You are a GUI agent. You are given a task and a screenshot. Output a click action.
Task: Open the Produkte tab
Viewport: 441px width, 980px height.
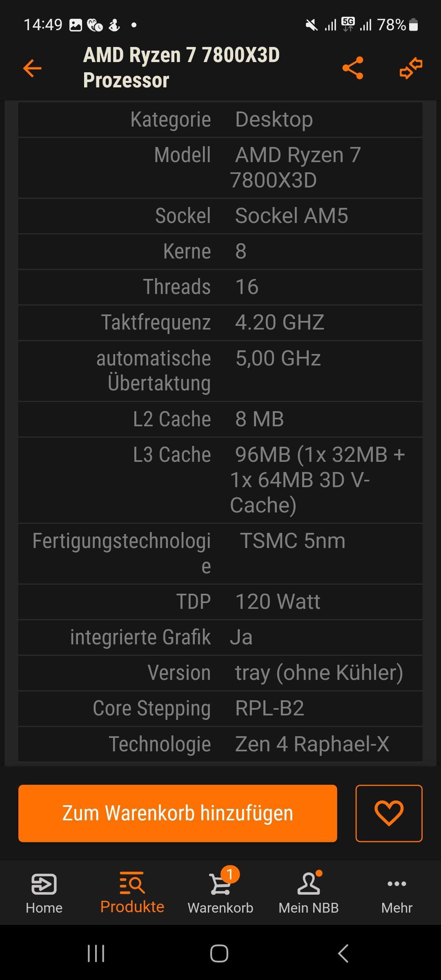[132, 893]
